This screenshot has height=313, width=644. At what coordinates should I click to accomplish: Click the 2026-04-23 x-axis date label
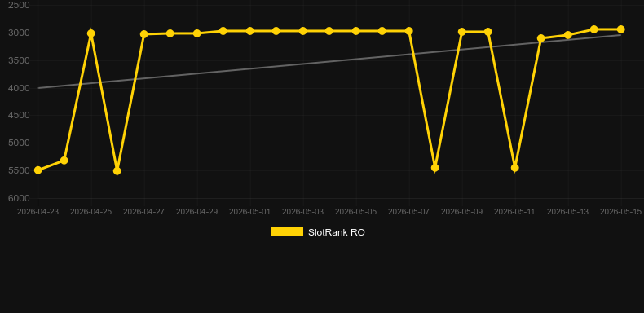tap(37, 212)
